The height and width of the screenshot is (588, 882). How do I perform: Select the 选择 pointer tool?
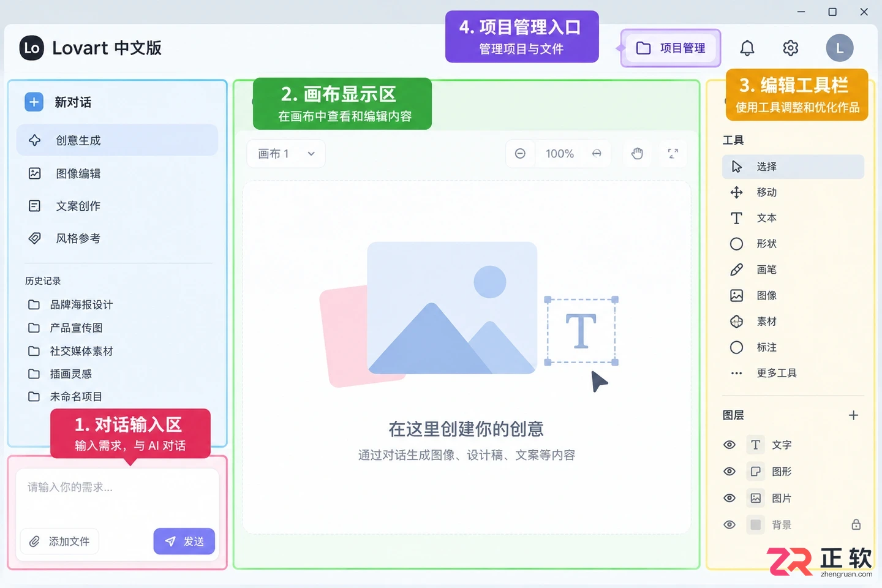tap(793, 167)
